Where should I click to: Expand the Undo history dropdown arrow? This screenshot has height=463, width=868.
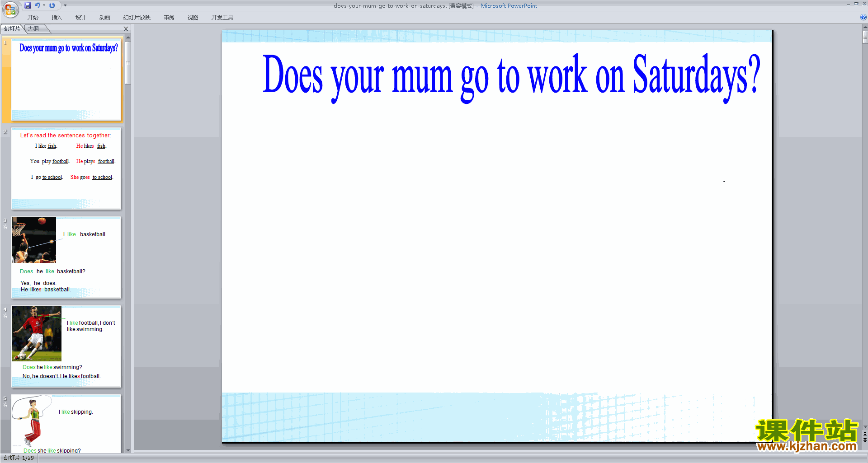[44, 5]
